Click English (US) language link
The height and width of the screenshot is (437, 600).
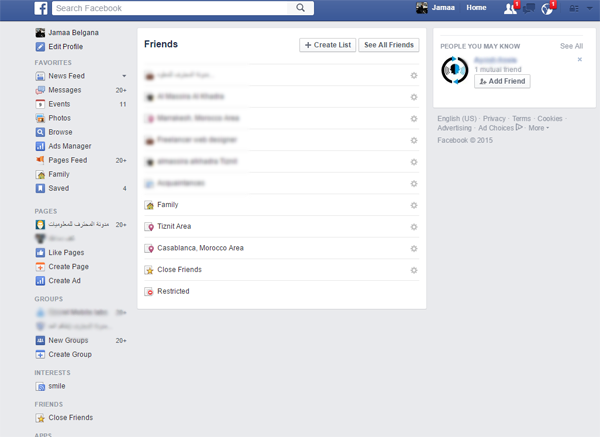click(x=457, y=119)
